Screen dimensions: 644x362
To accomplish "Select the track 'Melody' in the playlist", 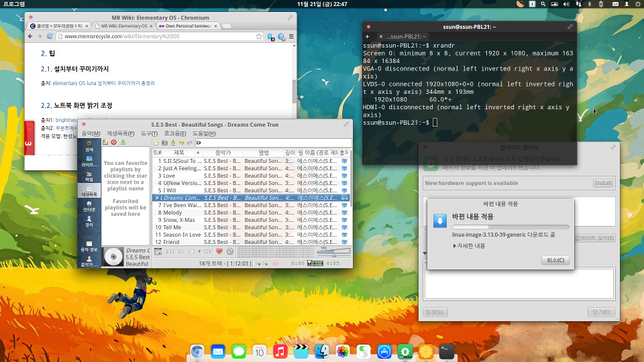I will pyautogui.click(x=172, y=213).
